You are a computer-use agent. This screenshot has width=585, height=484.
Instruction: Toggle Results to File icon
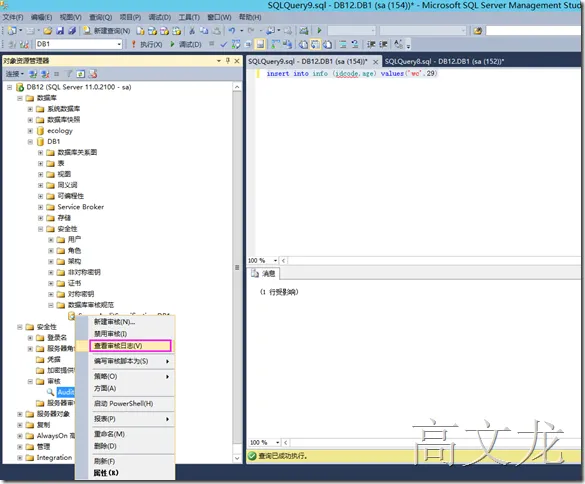click(328, 45)
